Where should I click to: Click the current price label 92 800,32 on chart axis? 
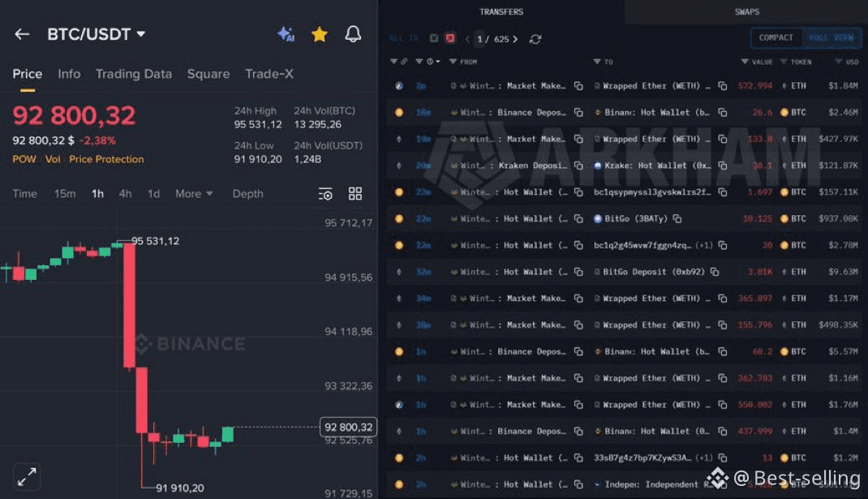point(348,427)
